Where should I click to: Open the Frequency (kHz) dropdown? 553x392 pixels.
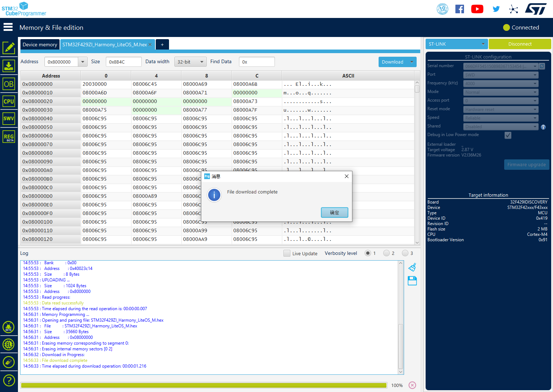(x=501, y=84)
